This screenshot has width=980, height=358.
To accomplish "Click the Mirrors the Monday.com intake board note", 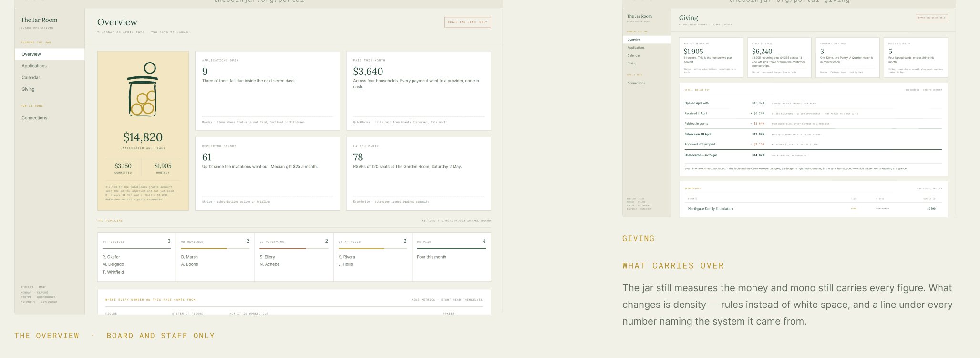I will coord(456,221).
